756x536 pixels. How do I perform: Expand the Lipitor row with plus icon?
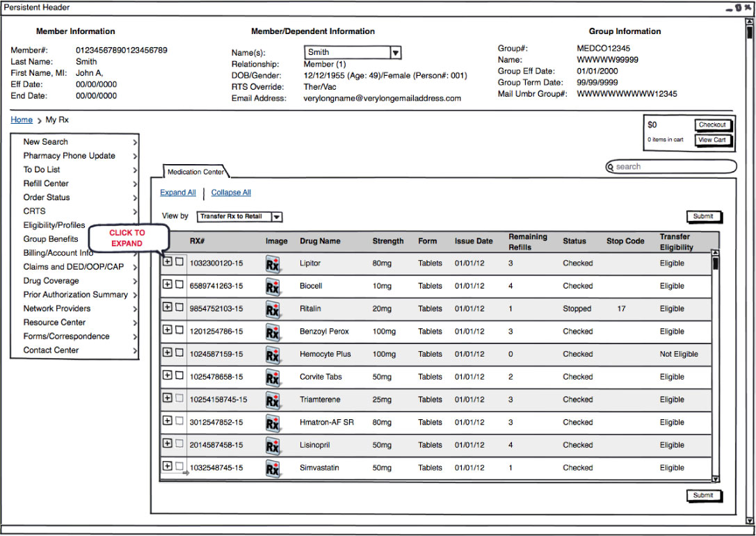(168, 261)
